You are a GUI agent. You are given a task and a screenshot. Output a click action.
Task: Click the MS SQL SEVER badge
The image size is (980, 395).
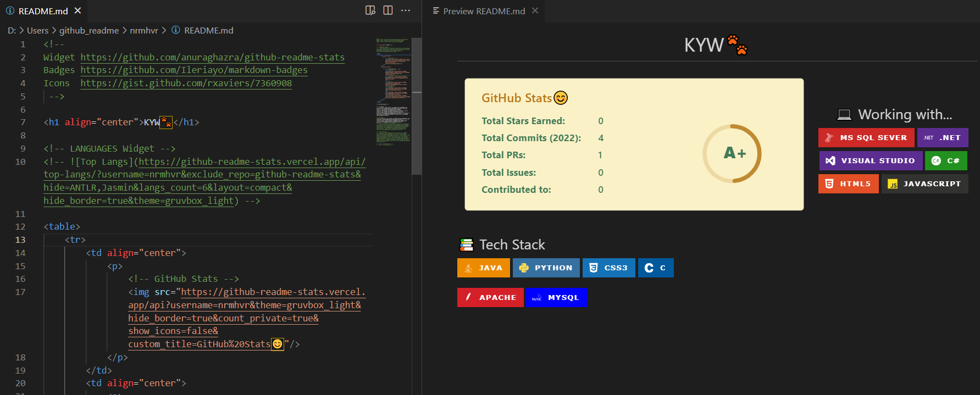(866, 137)
